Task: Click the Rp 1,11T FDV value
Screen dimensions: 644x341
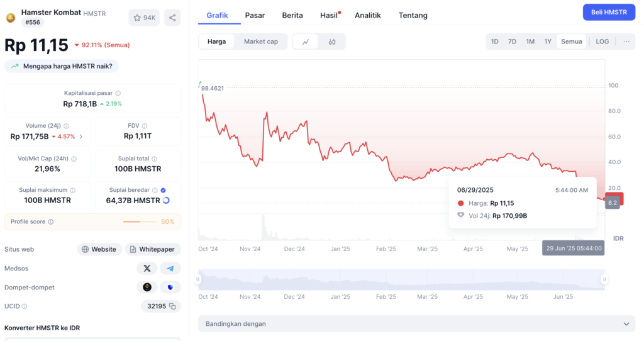Action: click(138, 136)
